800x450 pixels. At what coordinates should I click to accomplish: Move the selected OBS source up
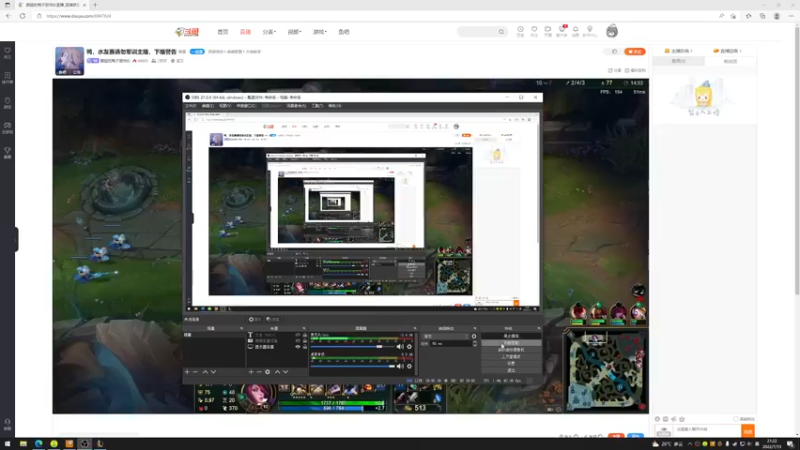pos(277,372)
